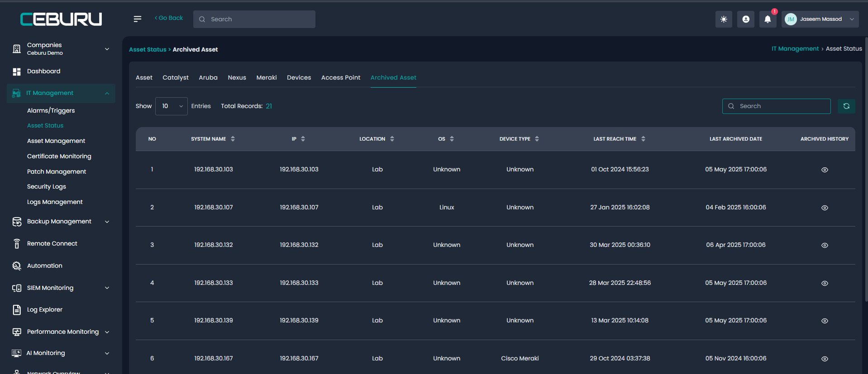Image resolution: width=868 pixels, height=374 pixels.
Task: Click IT Management breadcrumb link
Action: (x=795, y=49)
